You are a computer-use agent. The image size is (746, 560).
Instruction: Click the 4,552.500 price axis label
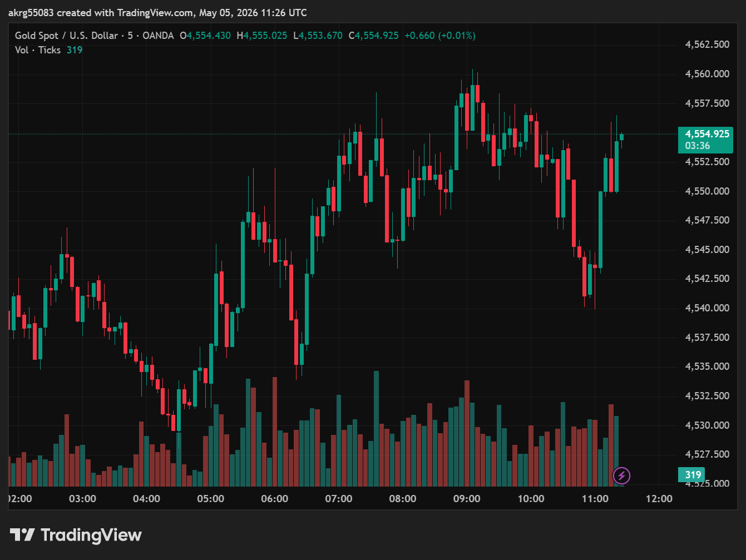(707, 162)
